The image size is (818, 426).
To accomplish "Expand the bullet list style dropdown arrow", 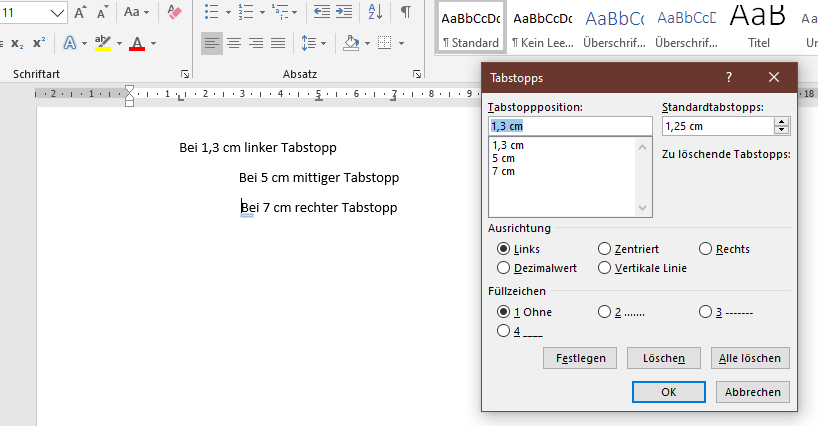I will pos(228,12).
